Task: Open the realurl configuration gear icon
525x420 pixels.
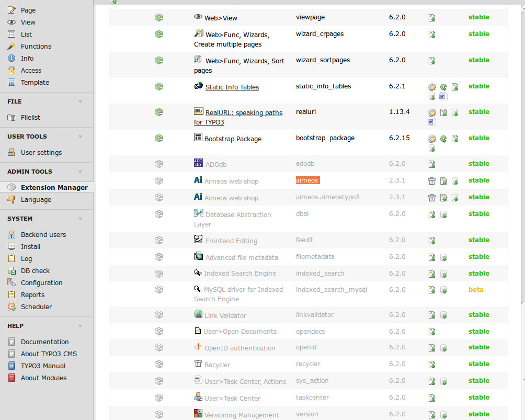Action: 432,112
